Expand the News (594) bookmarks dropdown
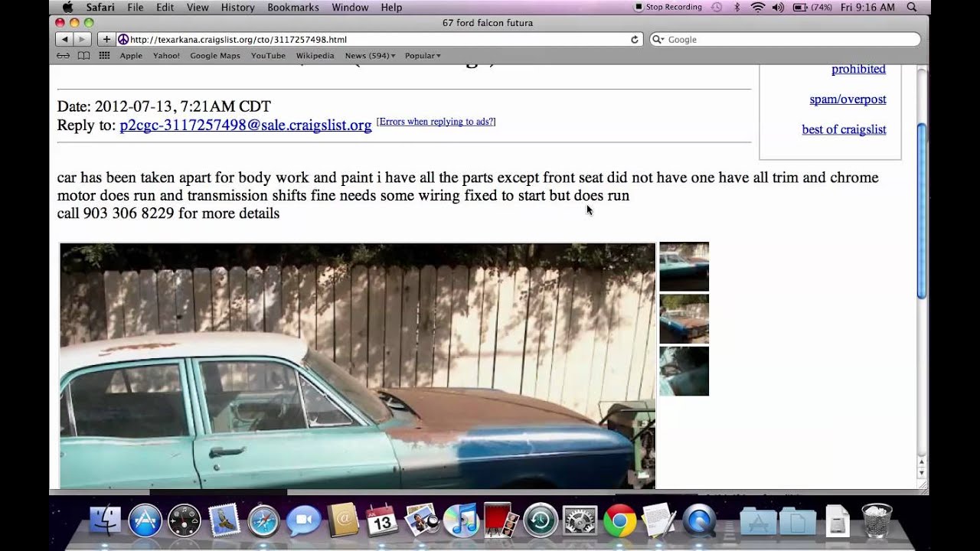This screenshot has height=551, width=980. pos(371,55)
